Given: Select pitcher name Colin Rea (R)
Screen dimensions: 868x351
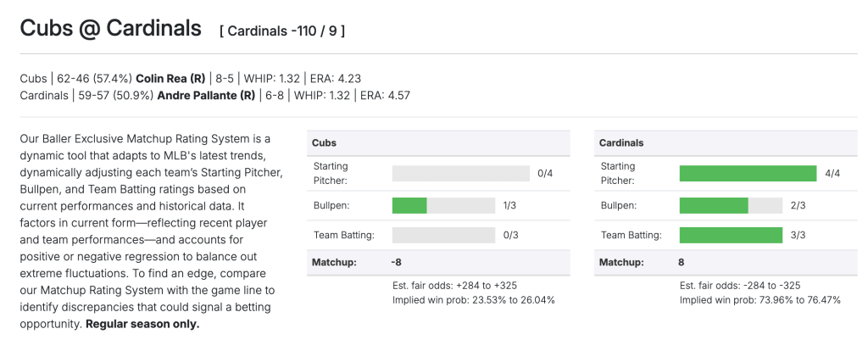Looking at the screenshot, I should tap(170, 79).
